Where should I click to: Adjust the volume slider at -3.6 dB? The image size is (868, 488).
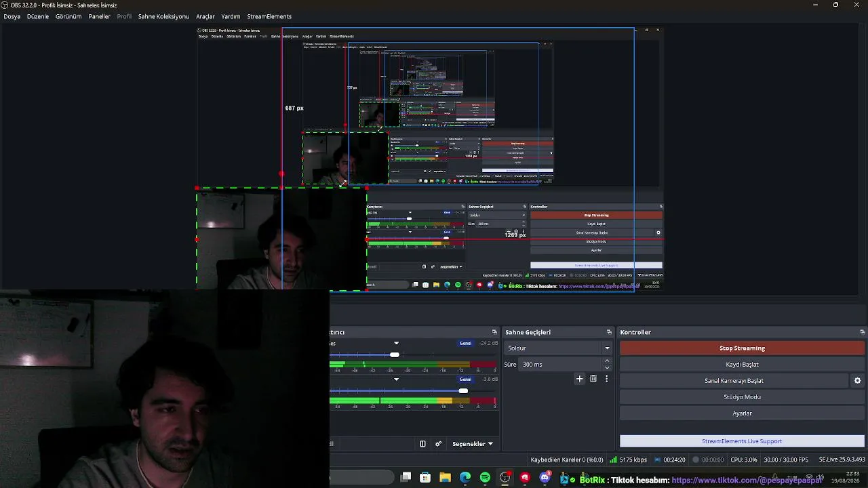(x=463, y=390)
